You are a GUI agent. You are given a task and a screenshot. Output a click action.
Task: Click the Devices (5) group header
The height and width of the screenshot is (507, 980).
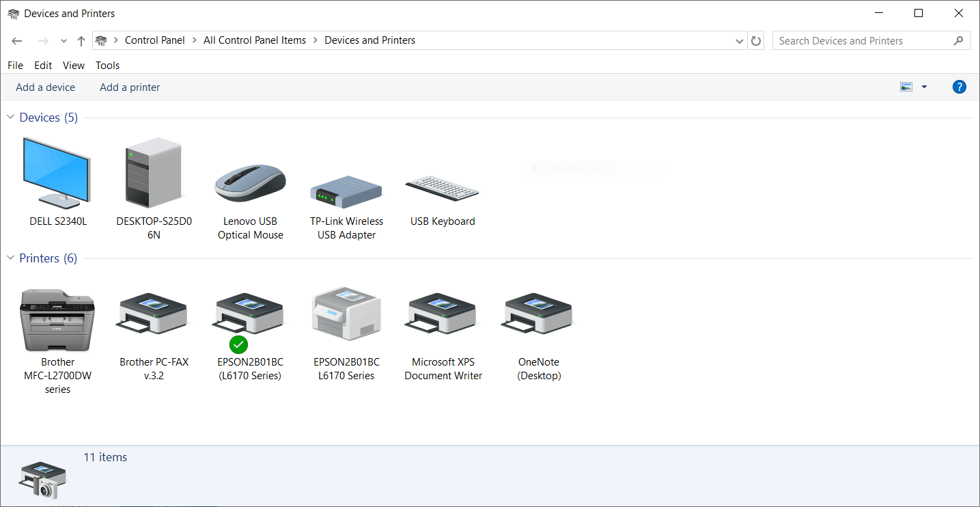(x=48, y=118)
